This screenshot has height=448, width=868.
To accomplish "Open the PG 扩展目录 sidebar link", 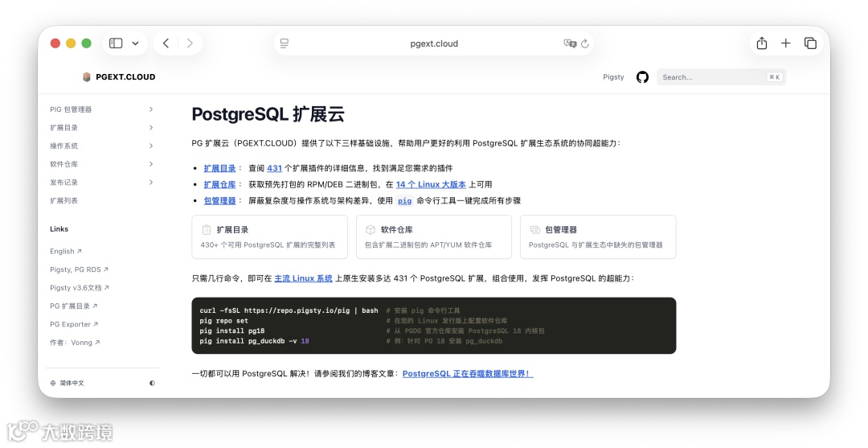I will tap(73, 306).
